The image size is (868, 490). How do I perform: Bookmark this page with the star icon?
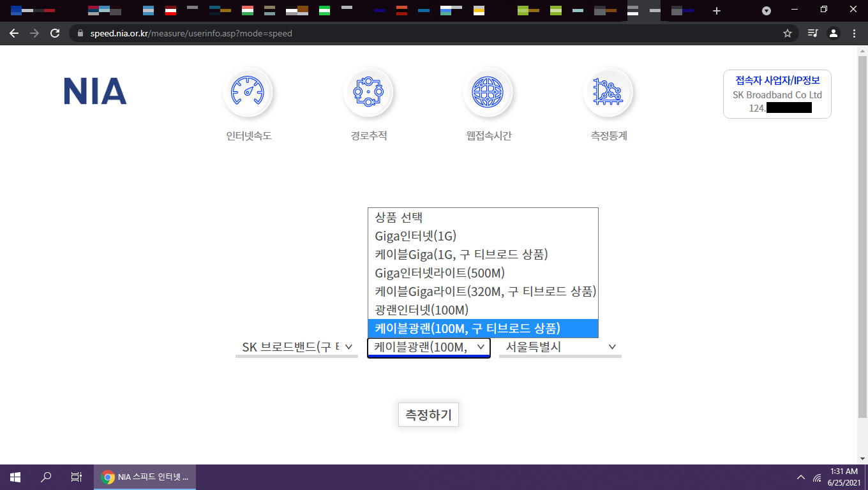(x=788, y=33)
